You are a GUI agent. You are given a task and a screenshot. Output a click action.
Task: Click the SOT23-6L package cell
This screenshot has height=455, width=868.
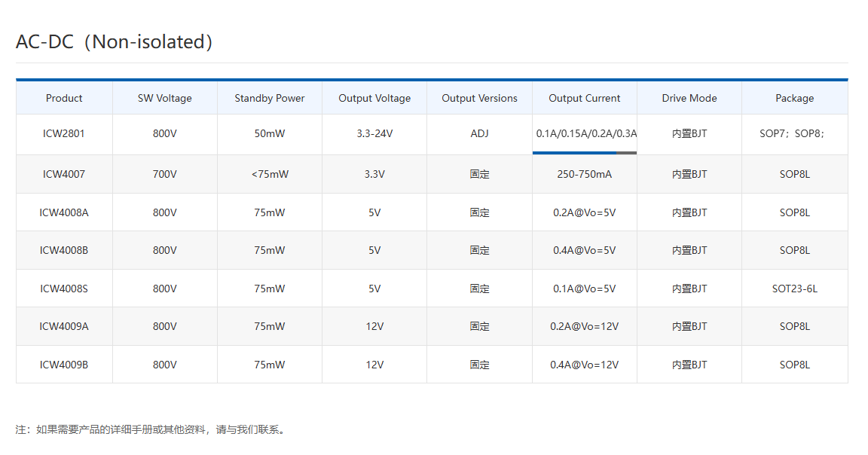click(794, 289)
